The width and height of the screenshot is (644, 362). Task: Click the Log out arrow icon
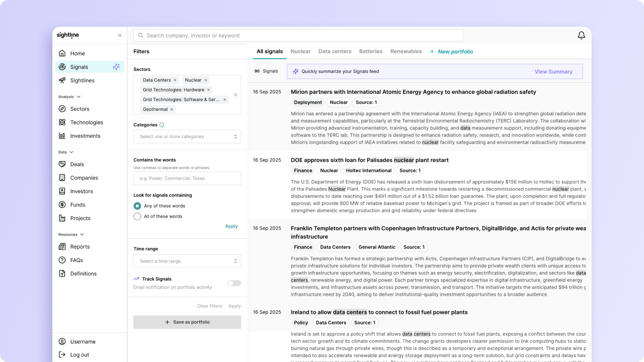coord(62,355)
